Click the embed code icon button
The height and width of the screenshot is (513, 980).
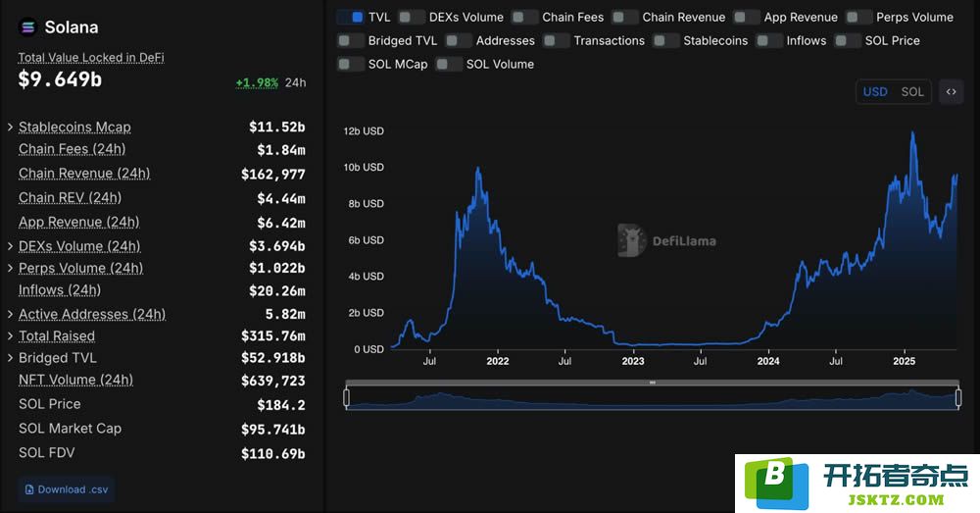point(952,92)
